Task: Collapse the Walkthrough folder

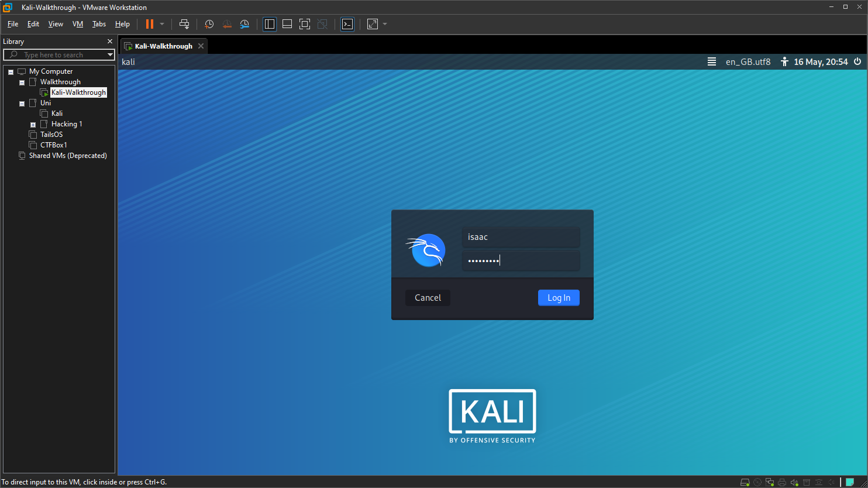Action: (22, 83)
